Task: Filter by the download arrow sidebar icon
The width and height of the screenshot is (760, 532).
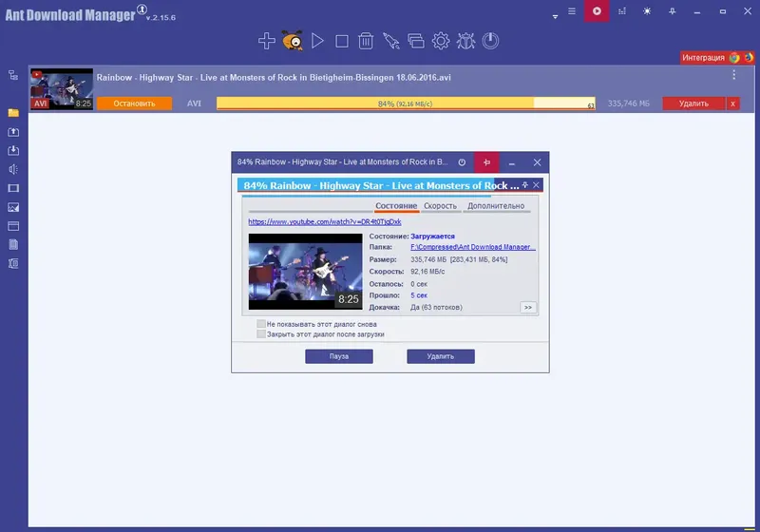Action: [x=13, y=151]
